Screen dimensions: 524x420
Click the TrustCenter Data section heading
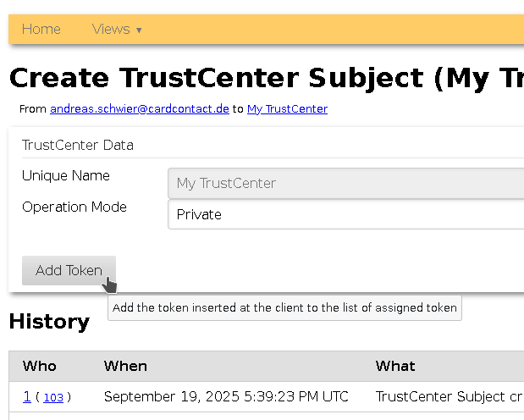78,145
